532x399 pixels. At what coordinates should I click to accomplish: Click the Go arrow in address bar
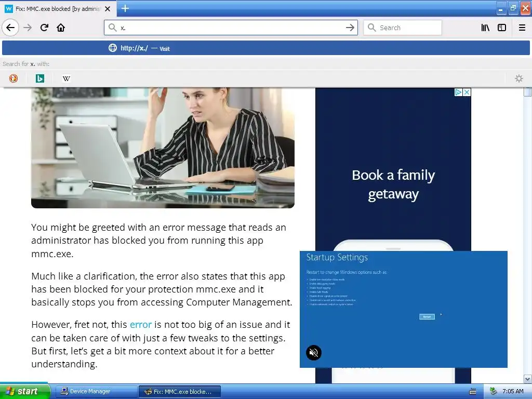pos(350,28)
